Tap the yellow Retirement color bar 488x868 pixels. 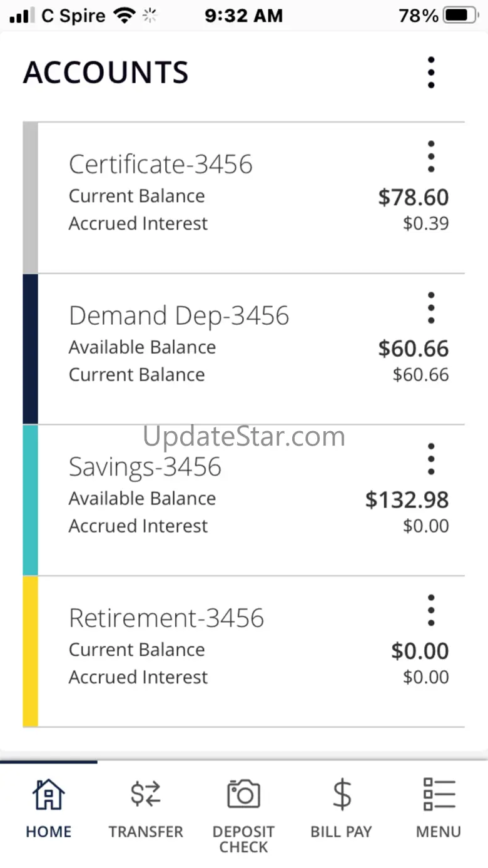(31, 652)
